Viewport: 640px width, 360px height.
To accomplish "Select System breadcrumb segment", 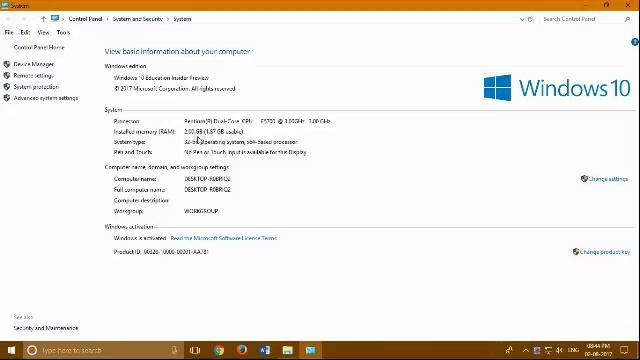I will pos(182,19).
